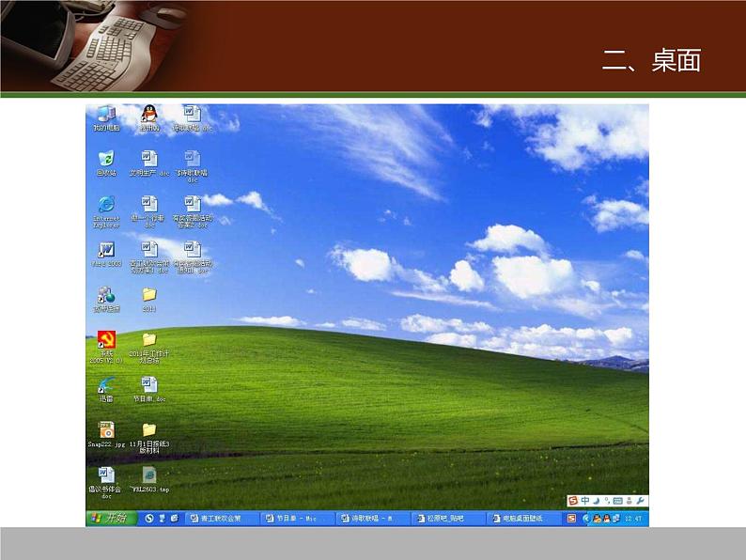Launch the QQ penguin shortcut
Screen dimensions: 746x560
coord(148,118)
